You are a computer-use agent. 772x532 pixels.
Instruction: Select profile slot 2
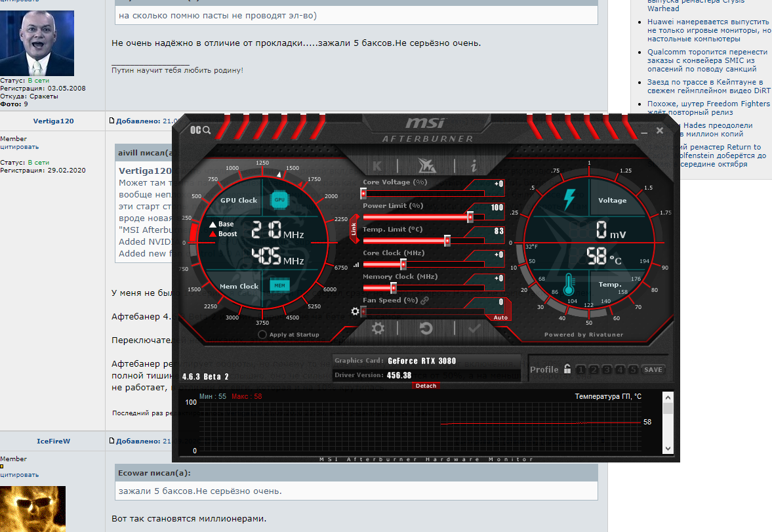tap(594, 369)
